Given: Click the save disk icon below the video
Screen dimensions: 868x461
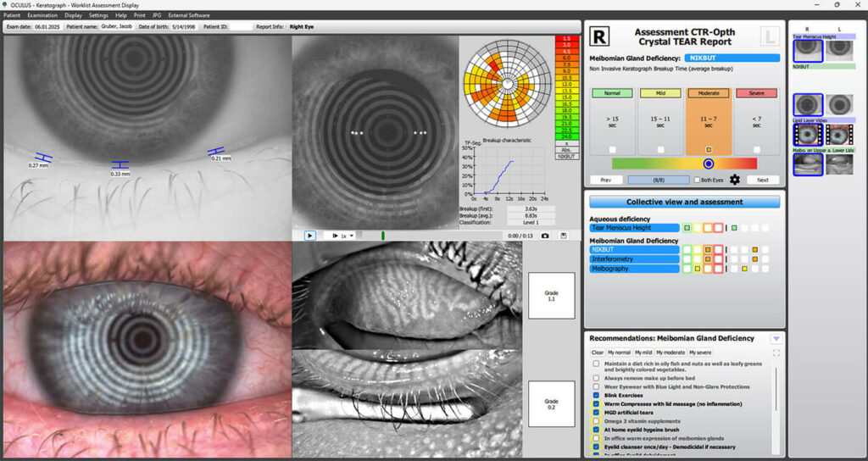Looking at the screenshot, I should (564, 236).
